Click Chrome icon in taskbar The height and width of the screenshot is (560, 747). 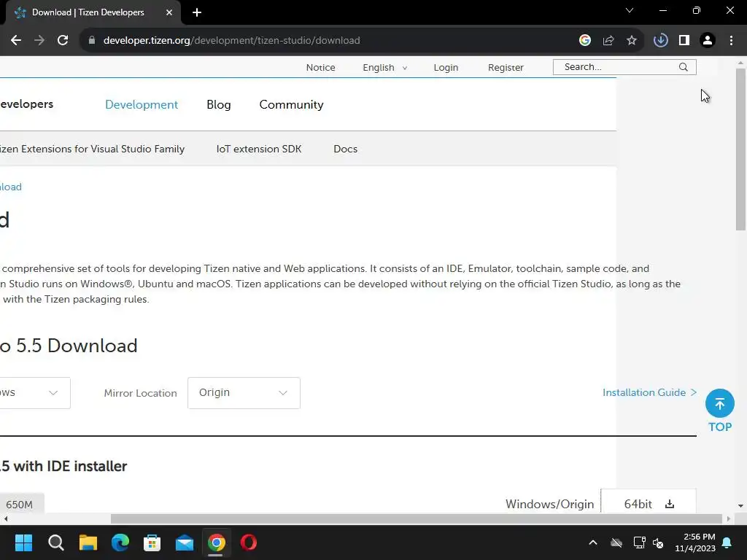216,542
